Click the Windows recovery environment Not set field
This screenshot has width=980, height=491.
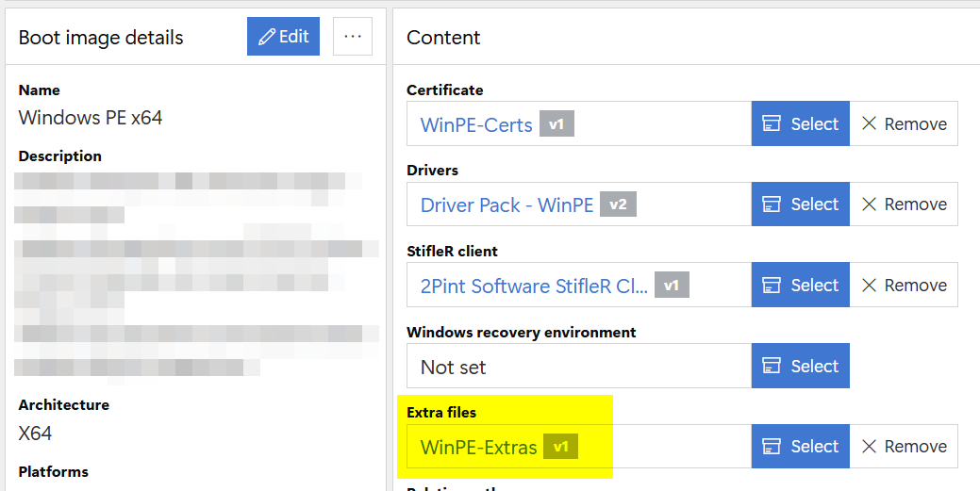pyautogui.click(x=578, y=367)
